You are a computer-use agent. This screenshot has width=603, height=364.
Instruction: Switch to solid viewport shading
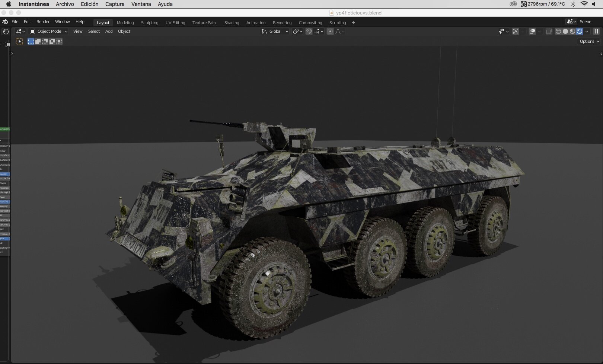click(x=565, y=31)
